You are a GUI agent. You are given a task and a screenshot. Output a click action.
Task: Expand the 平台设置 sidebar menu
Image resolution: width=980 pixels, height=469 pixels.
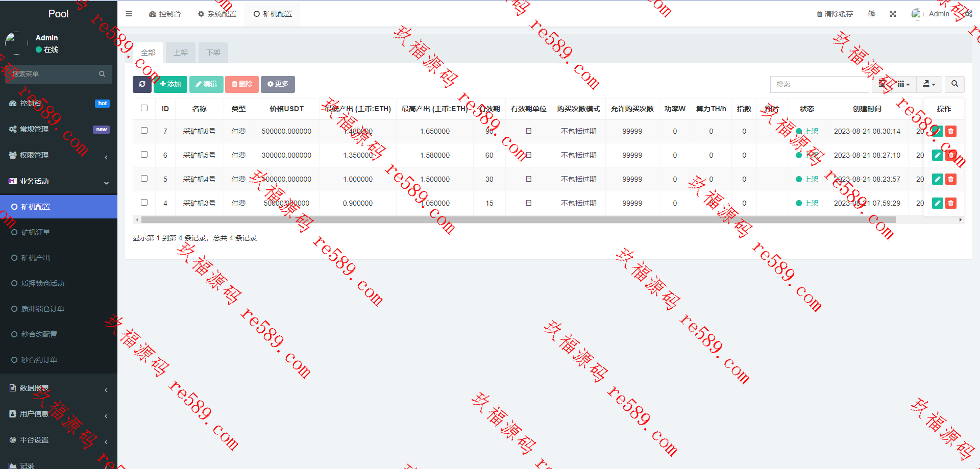pyautogui.click(x=59, y=440)
